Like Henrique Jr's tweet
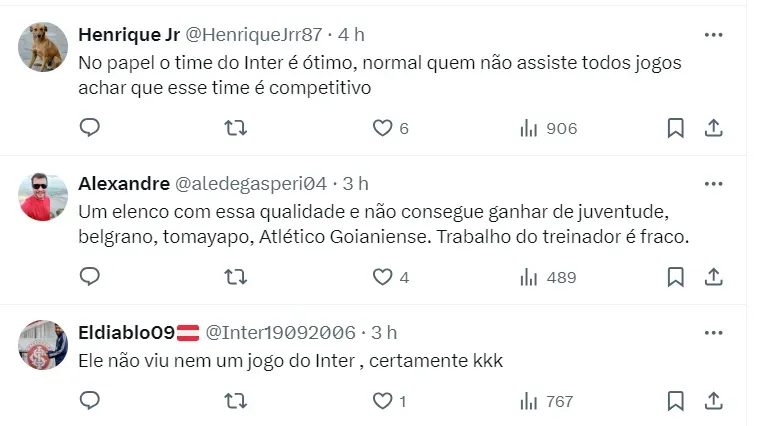Screen dimensions: 762x426 coord(382,128)
